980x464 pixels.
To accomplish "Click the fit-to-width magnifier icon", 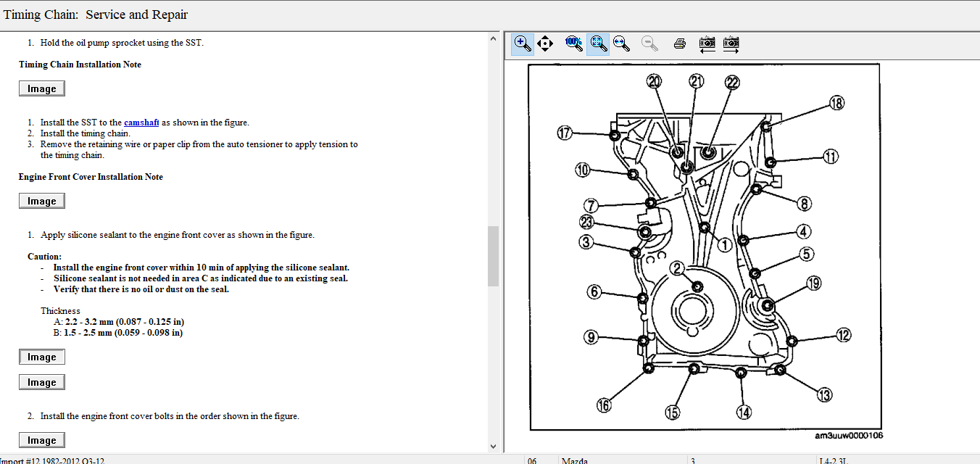I will [x=621, y=43].
